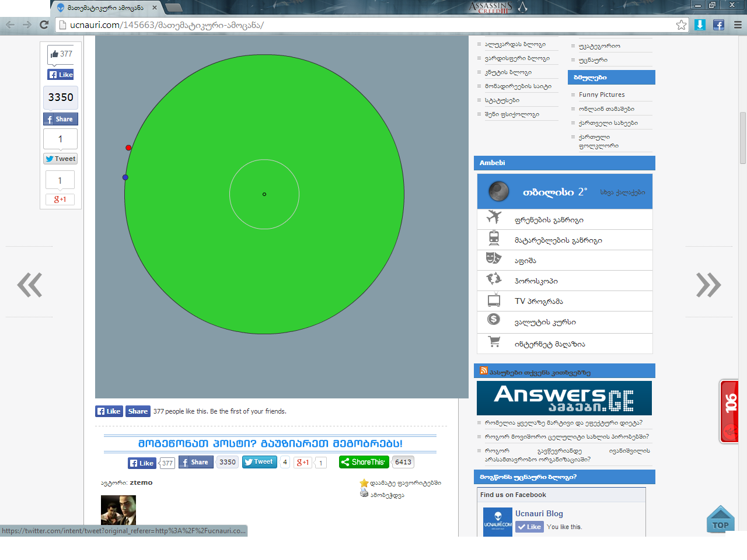747x560 pixels.
Task: Click the Facebook Like in the left sidebar
Action: (x=61, y=75)
